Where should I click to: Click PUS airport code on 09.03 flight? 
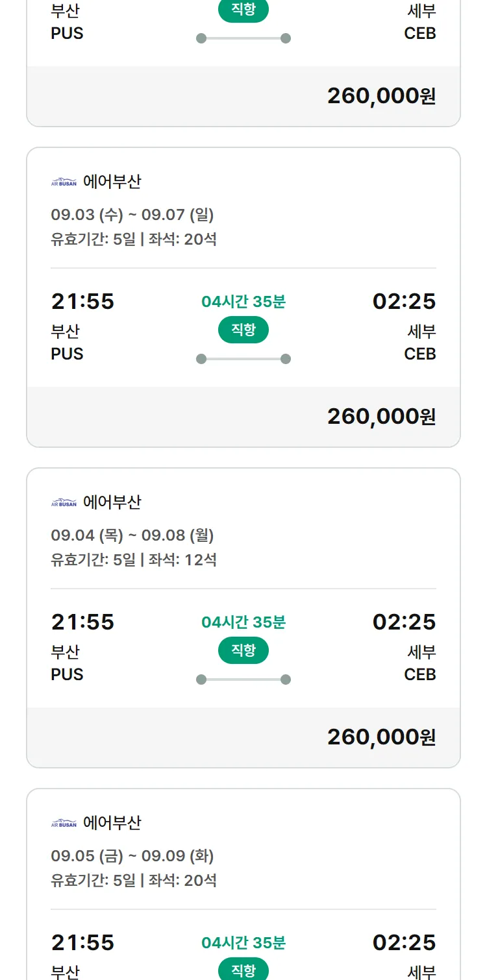(x=68, y=354)
